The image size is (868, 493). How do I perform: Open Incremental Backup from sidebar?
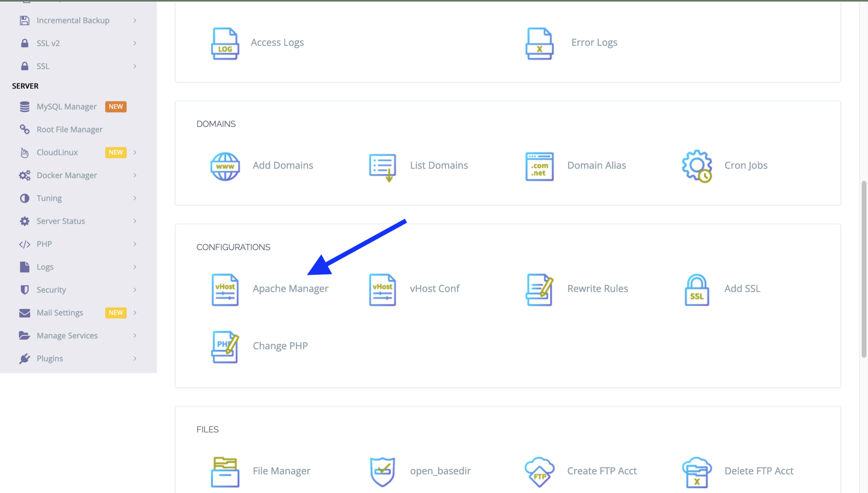(73, 20)
